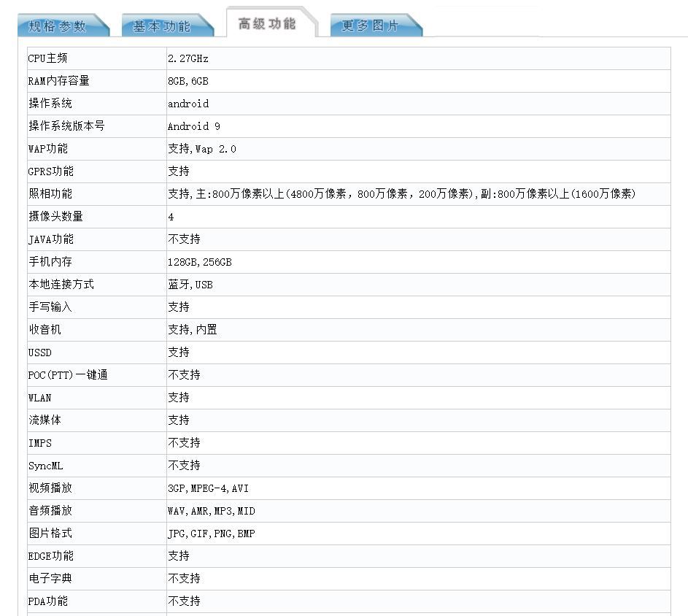The height and width of the screenshot is (616, 688).
Task: Click the WAV,AMR,MP3,MID value
Action: pyautogui.click(x=211, y=511)
